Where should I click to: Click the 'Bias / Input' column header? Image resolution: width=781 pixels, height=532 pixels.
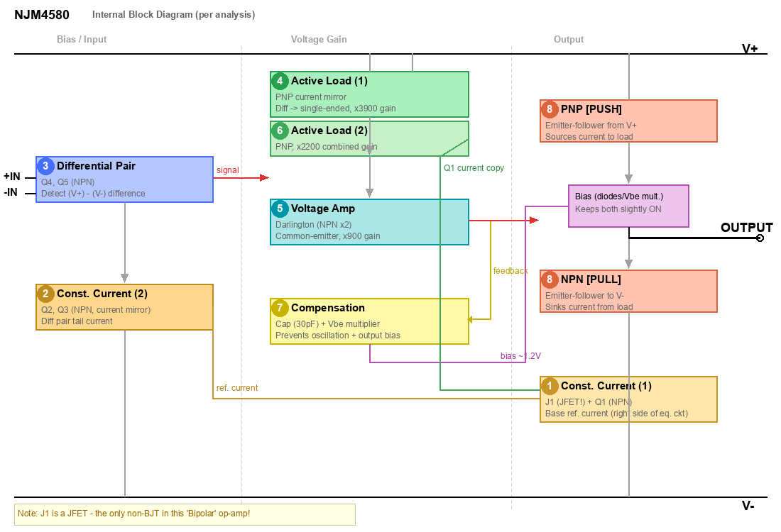(82, 39)
